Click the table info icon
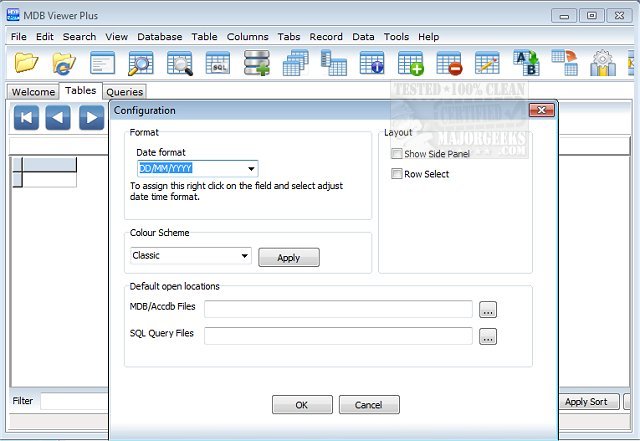This screenshot has width=640, height=441. coord(372,63)
